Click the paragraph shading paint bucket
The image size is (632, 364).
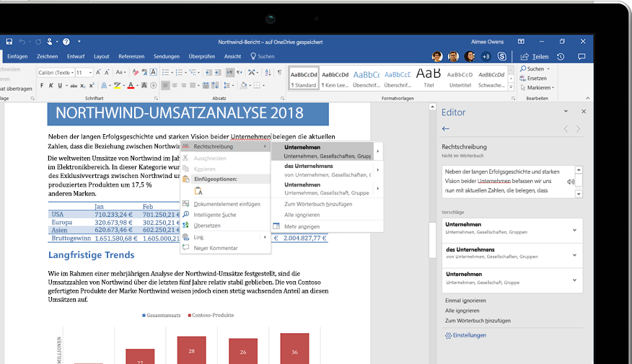coord(243,85)
